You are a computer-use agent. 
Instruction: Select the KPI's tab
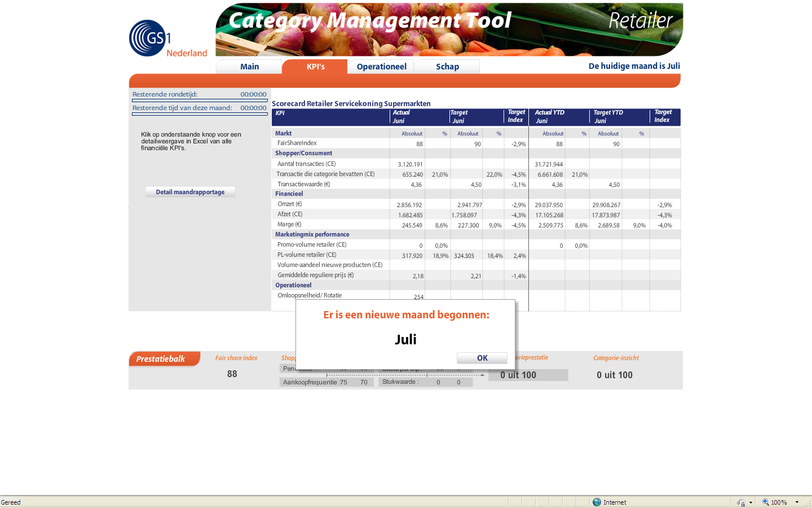pyautogui.click(x=315, y=67)
